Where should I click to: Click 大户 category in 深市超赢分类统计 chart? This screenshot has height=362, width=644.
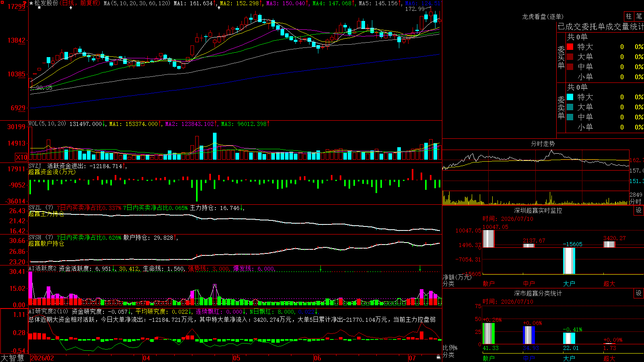pyautogui.click(x=569, y=358)
